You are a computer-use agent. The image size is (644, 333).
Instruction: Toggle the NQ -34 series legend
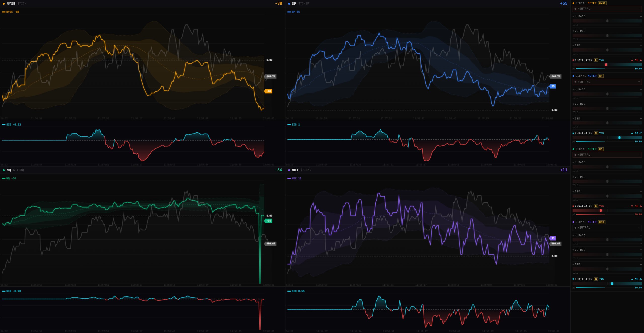(9, 178)
